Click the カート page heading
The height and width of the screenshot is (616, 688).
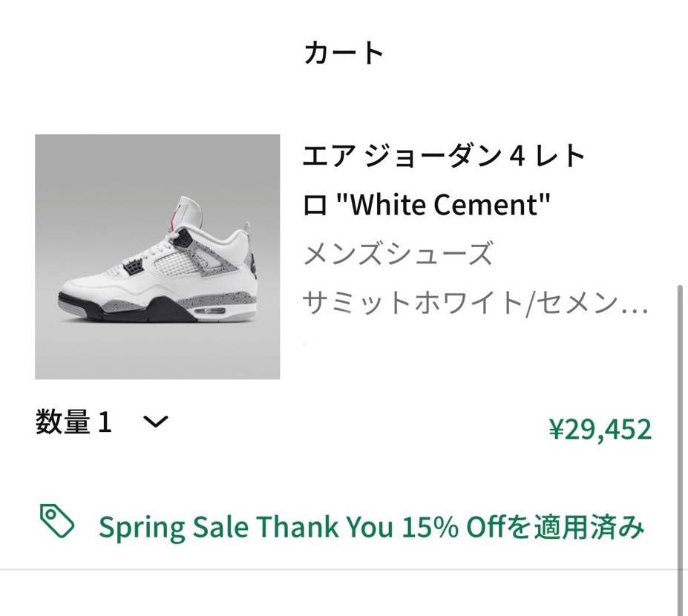tap(344, 53)
